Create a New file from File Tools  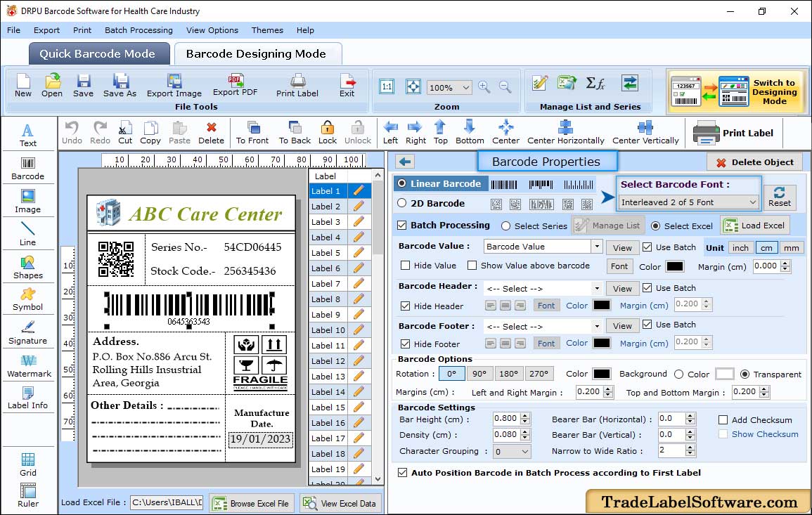(x=22, y=86)
